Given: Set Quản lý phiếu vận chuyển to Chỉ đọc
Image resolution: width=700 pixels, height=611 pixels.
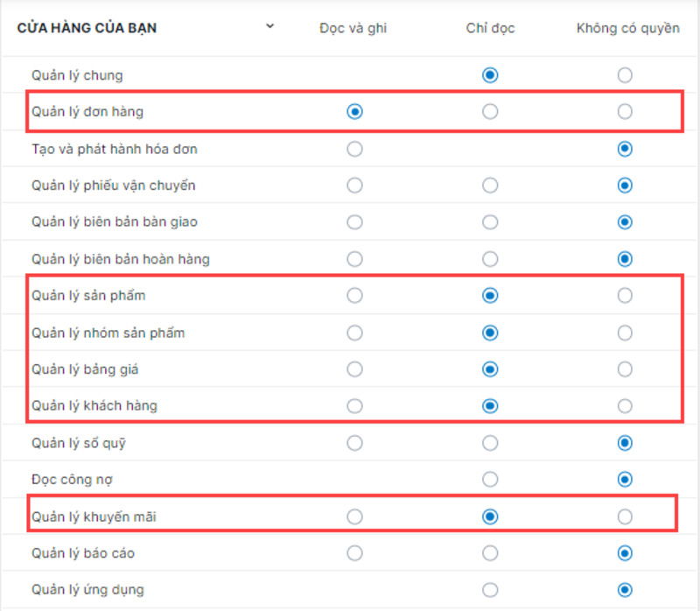Looking at the screenshot, I should pos(492,184).
